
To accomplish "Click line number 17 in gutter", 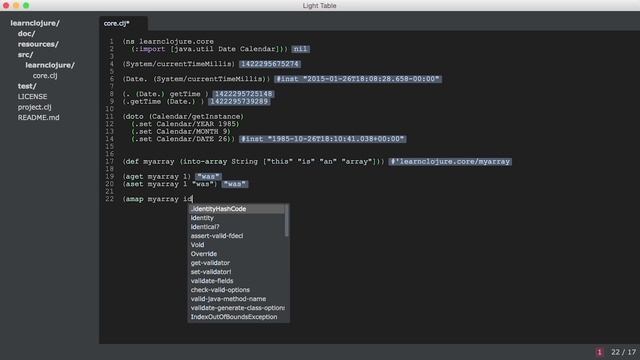I will coord(109,162).
